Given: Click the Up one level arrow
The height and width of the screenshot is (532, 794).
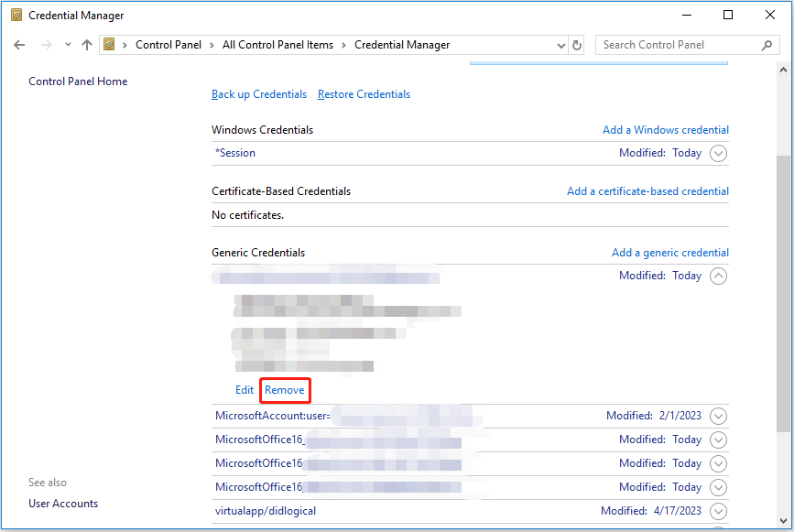Looking at the screenshot, I should click(87, 45).
